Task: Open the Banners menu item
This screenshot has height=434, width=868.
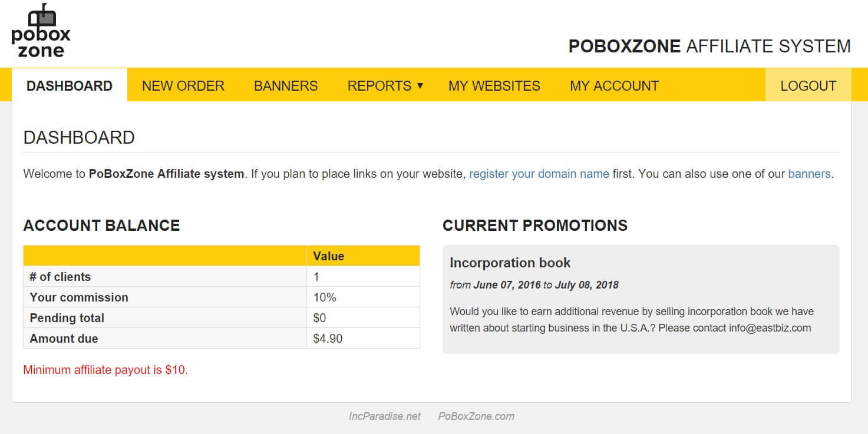Action: 286,85
